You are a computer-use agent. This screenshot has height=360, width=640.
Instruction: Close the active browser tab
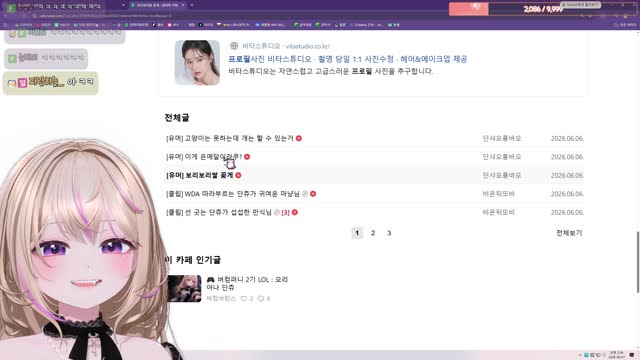[x=183, y=5]
